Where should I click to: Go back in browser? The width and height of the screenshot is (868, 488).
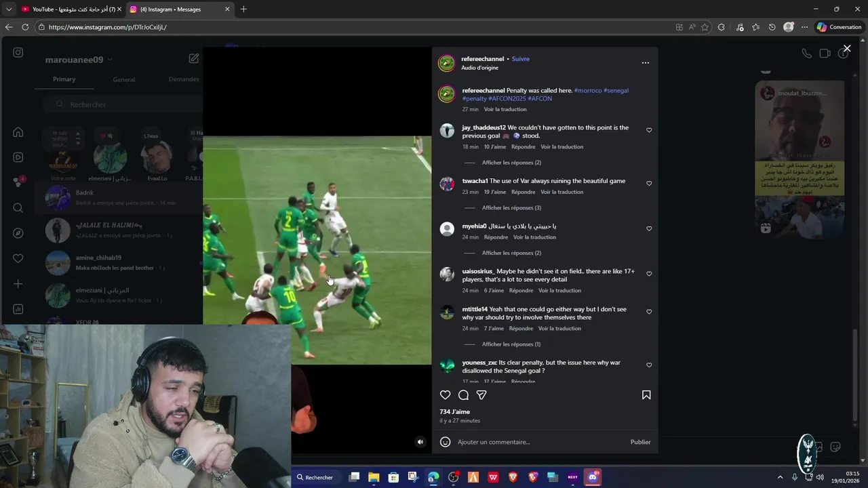point(9,27)
